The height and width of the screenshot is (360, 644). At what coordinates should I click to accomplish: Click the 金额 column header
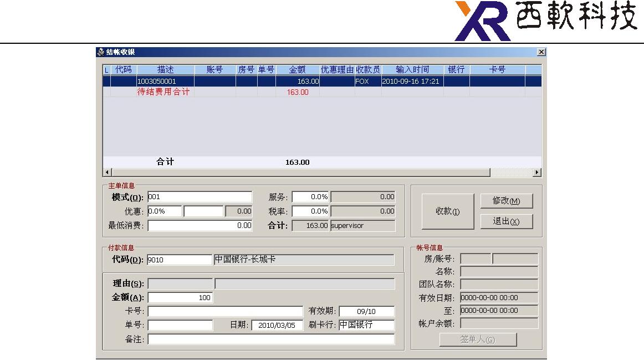(x=298, y=70)
